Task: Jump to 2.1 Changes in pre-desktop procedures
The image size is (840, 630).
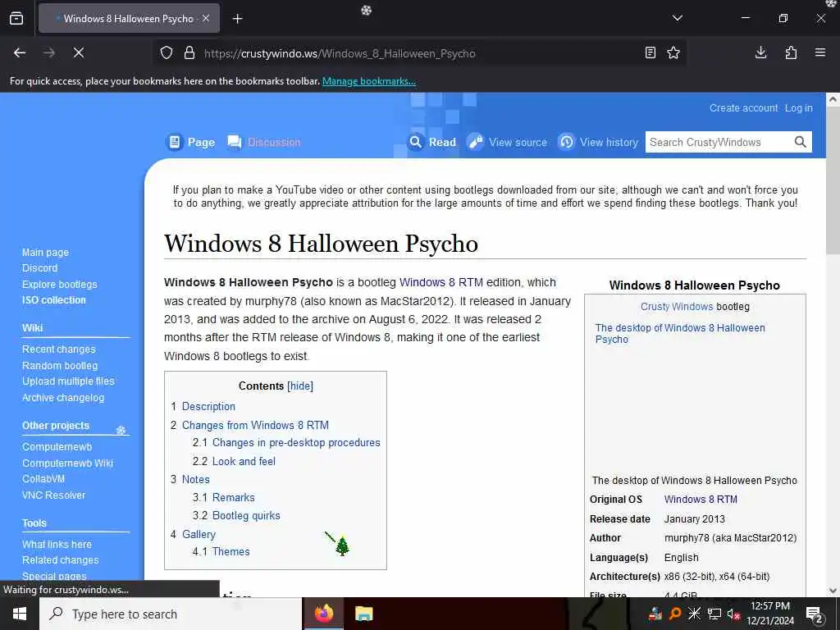Action: click(286, 442)
